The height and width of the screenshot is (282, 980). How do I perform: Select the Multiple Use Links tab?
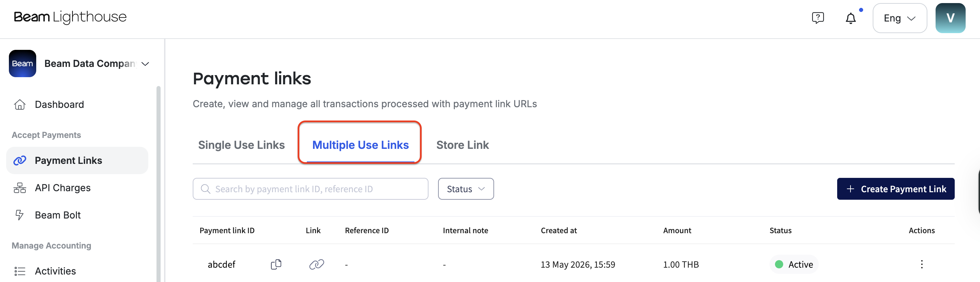coord(360,145)
